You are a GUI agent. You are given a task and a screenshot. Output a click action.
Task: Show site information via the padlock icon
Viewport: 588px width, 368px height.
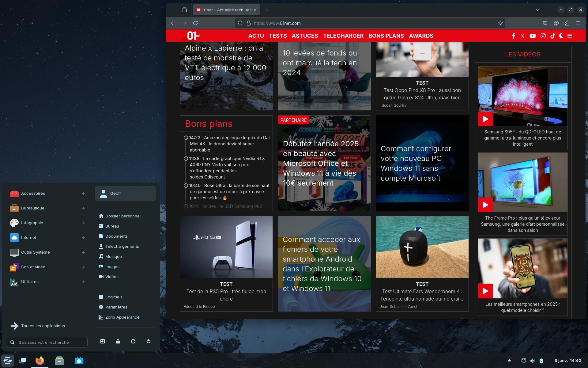coord(249,23)
